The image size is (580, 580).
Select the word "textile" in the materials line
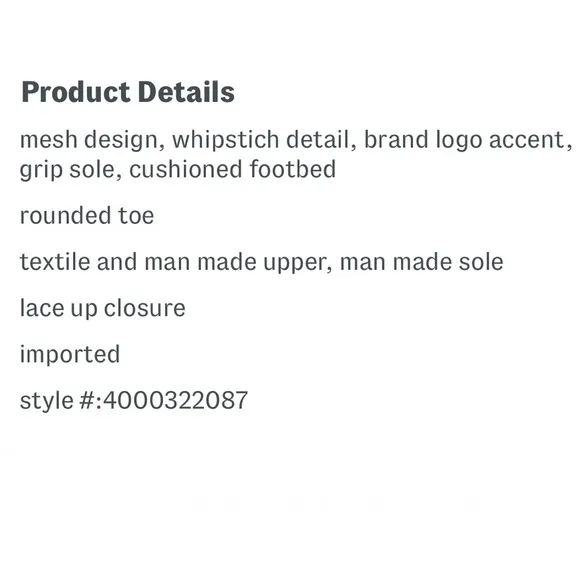[x=55, y=262]
